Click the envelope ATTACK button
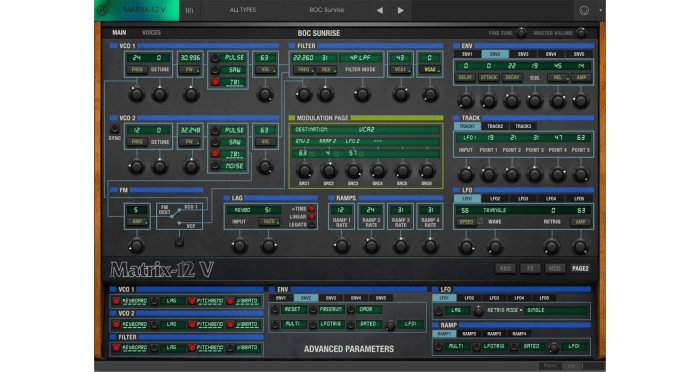The image size is (700, 372). [x=489, y=77]
